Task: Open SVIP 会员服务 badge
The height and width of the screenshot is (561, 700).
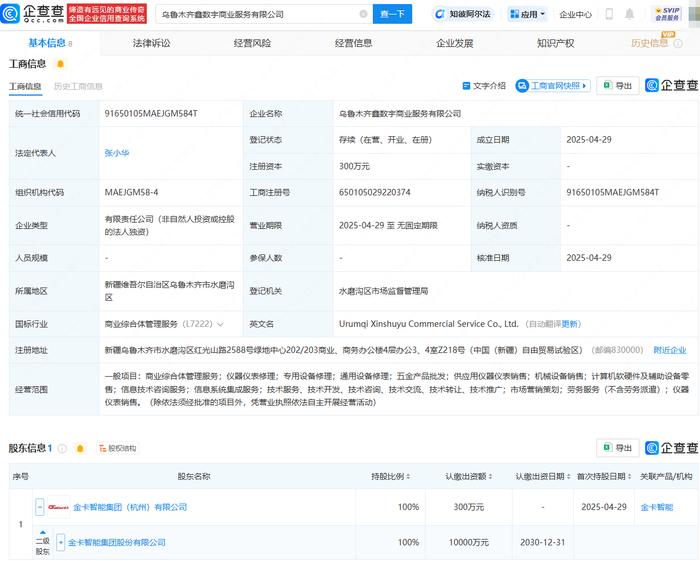Action: [x=667, y=14]
